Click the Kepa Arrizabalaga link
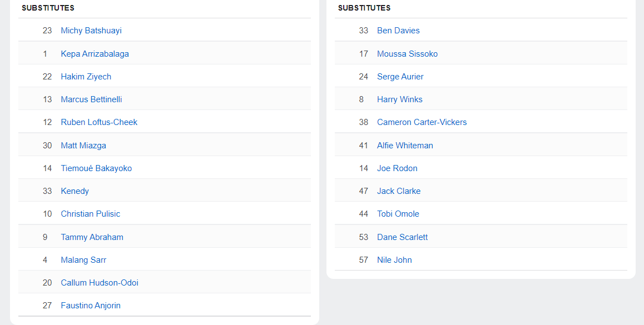 (95, 54)
